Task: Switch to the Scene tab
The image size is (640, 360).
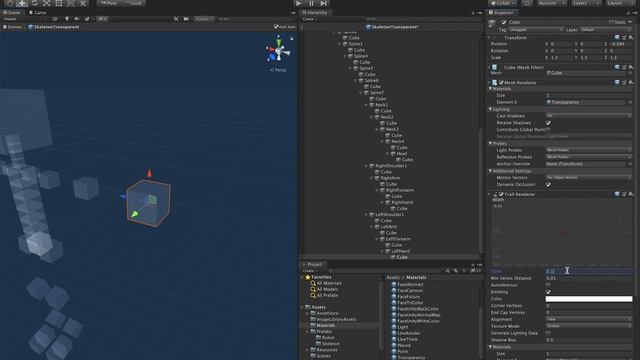Action: 12,13
